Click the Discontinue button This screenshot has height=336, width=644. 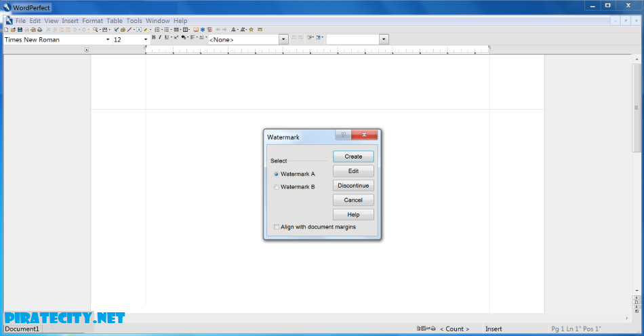point(353,186)
